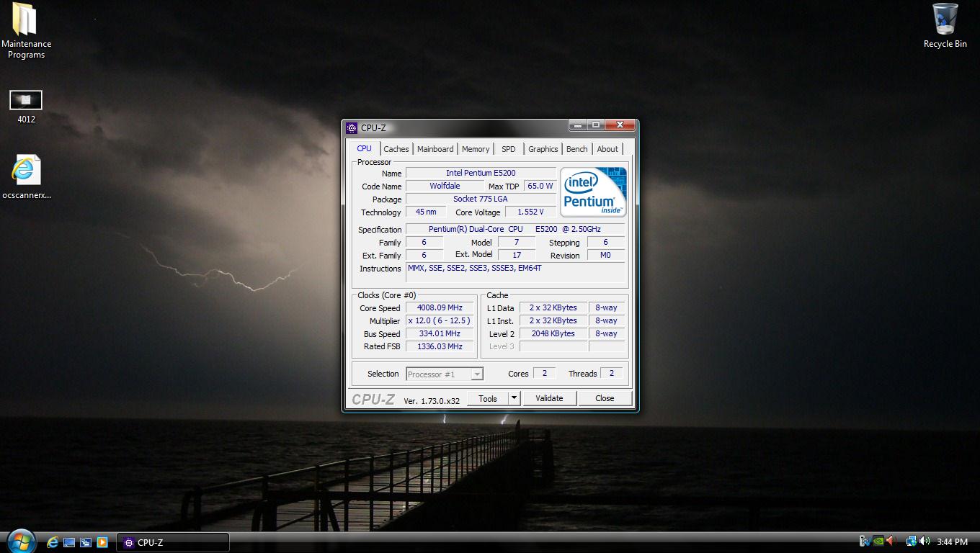Open the Windows Start menu orb
Image resolution: width=980 pixels, height=553 pixels.
(21, 541)
